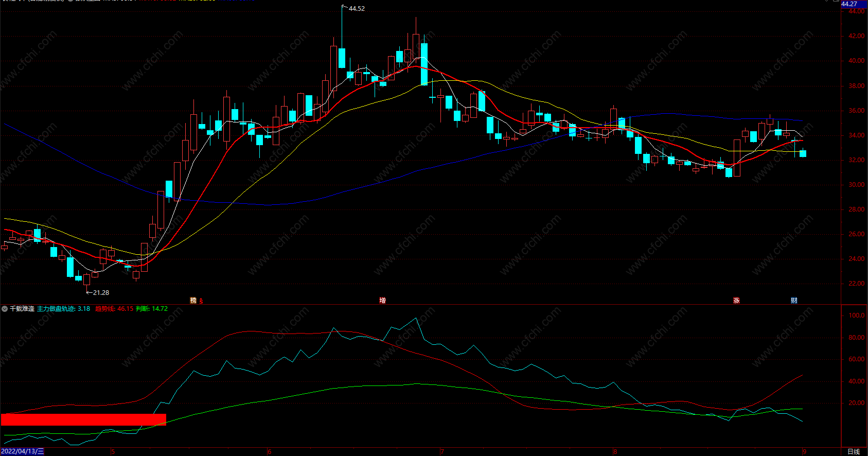This screenshot has width=868, height=456.
Task: Open the 财 financial report event marker
Action: pyautogui.click(x=794, y=301)
